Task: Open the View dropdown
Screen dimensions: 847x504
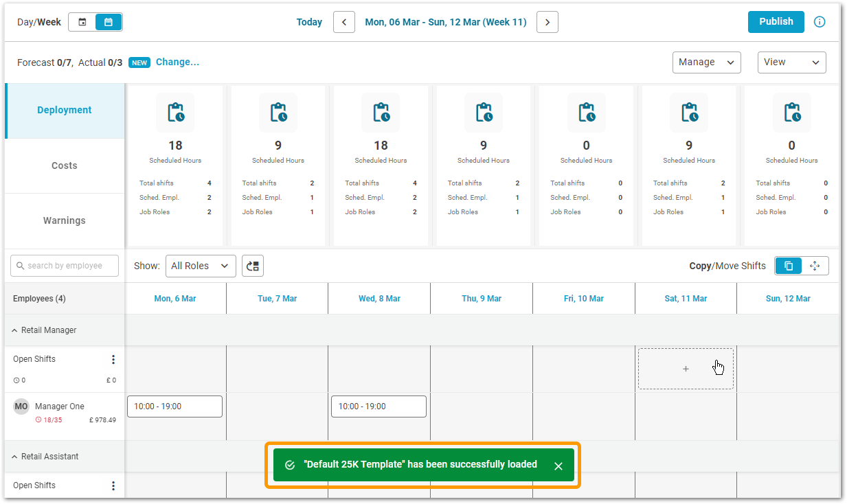Action: pos(791,62)
